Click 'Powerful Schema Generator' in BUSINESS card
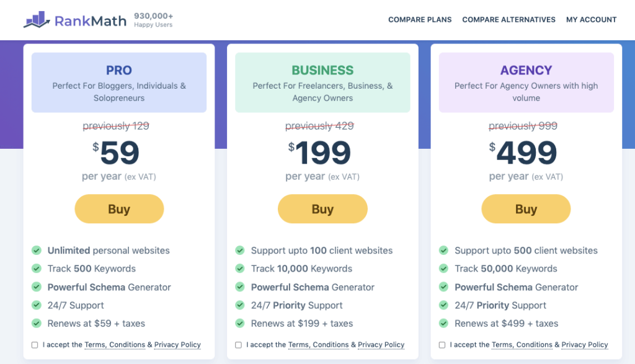Image resolution: width=635 pixels, height=364 pixels. click(313, 287)
